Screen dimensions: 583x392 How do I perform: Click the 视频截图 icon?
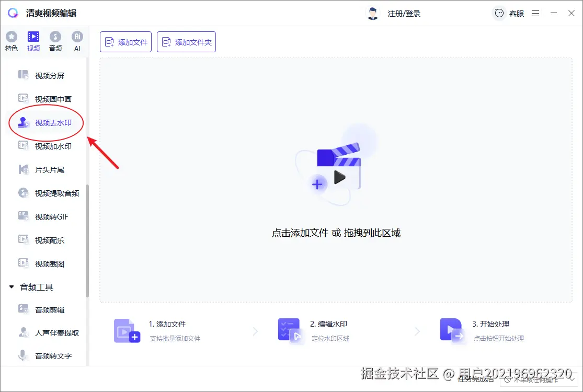24,263
